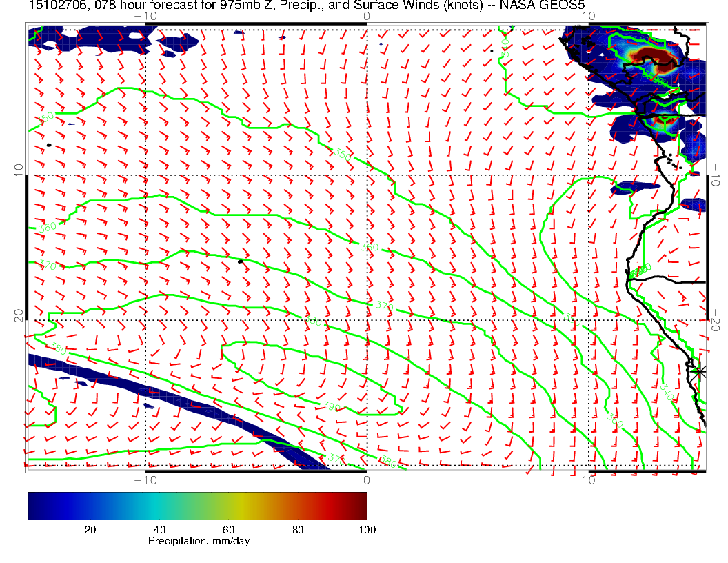
Task: Click the dark red end of colorbar
Action: point(361,506)
